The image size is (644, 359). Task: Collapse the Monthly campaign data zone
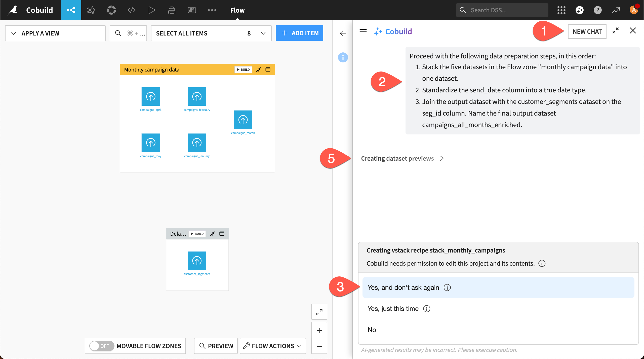pos(259,70)
